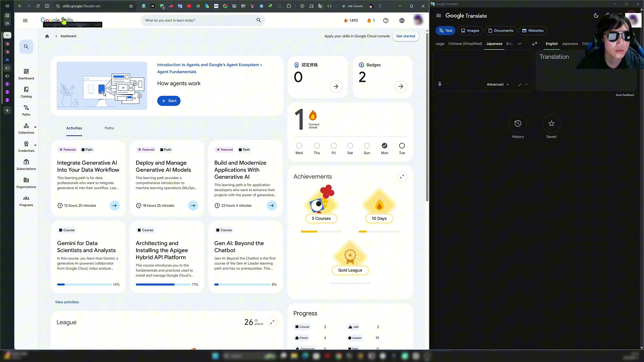
Task: Bookmark this page with the star icon
Action: click(131, 6)
